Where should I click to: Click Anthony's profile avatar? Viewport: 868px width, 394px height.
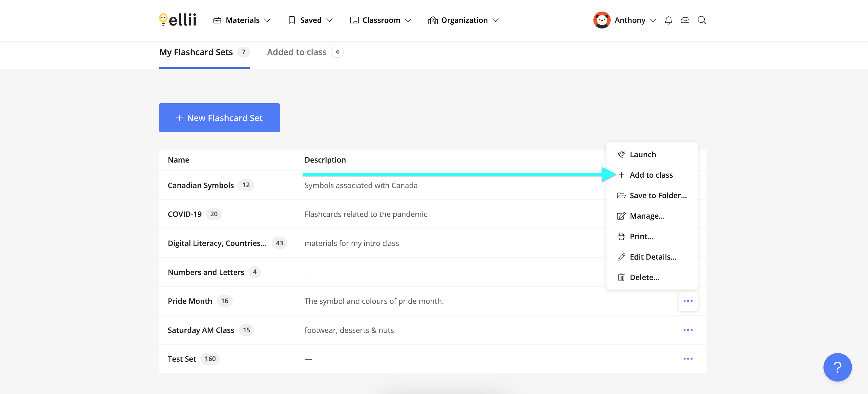click(602, 20)
